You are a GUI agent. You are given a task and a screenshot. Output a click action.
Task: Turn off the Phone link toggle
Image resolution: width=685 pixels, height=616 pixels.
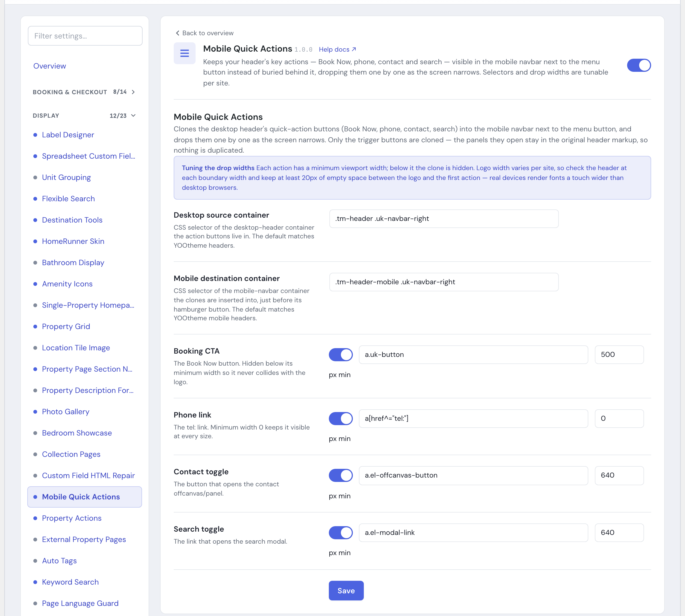click(341, 419)
